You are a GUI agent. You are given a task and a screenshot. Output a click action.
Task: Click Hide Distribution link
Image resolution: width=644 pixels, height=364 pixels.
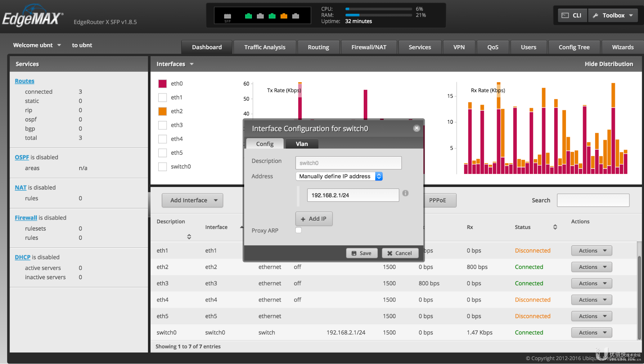(609, 64)
